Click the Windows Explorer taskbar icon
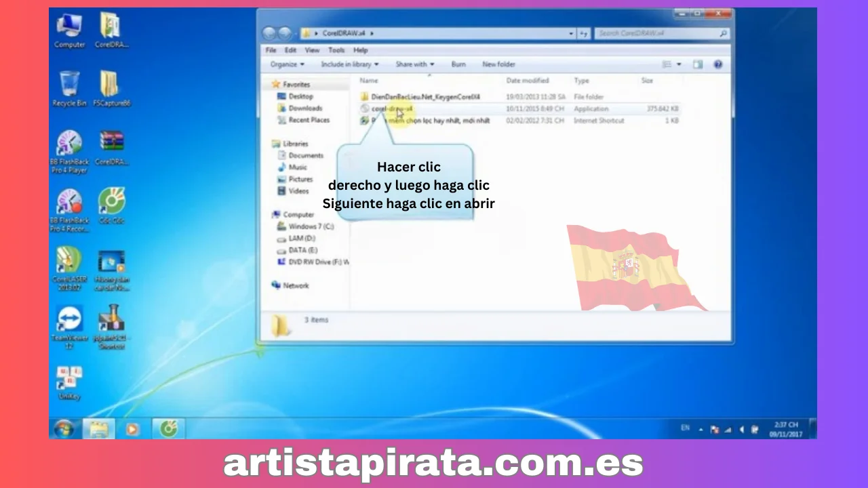Image resolution: width=868 pixels, height=488 pixels. (99, 429)
